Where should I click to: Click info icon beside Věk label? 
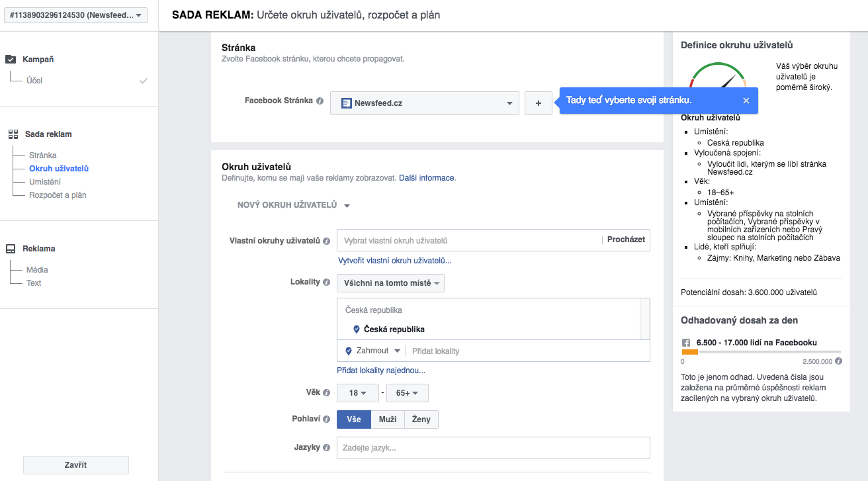point(326,392)
